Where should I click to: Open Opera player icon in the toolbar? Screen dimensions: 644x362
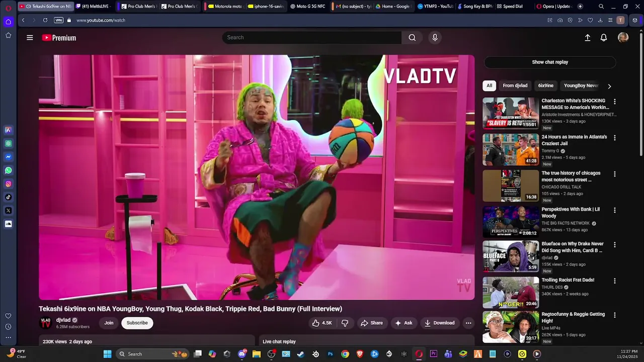(x=580, y=20)
